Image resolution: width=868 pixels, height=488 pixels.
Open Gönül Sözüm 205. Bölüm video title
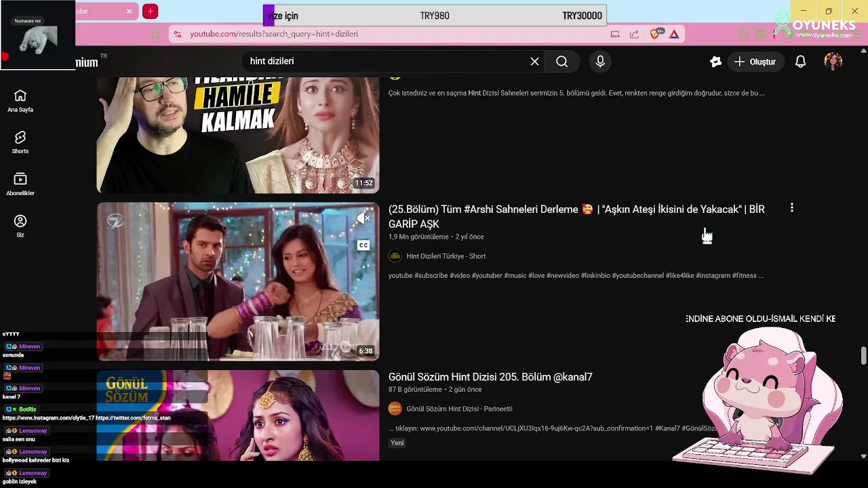490,377
